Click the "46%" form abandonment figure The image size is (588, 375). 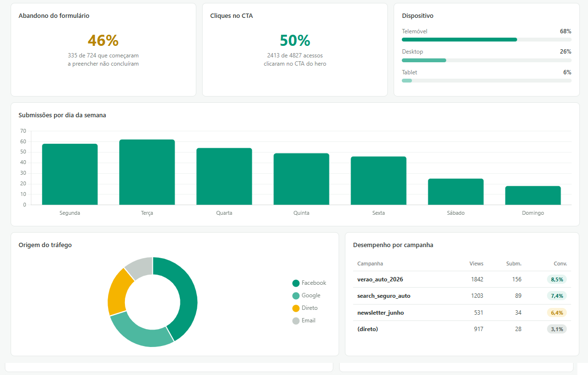click(x=103, y=41)
